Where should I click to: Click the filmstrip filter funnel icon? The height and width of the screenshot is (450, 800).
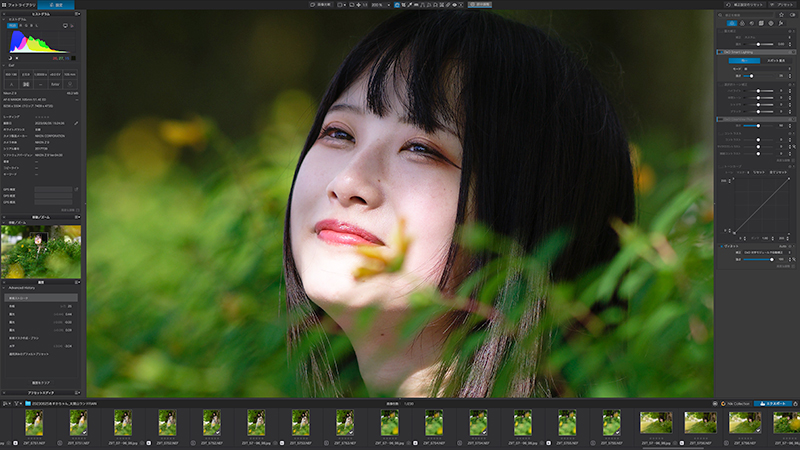(x=17, y=404)
